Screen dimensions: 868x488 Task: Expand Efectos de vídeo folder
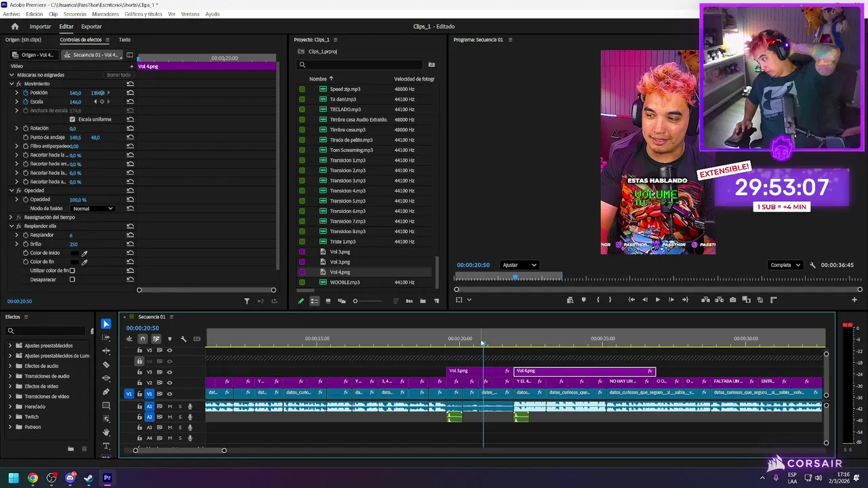[10, 386]
